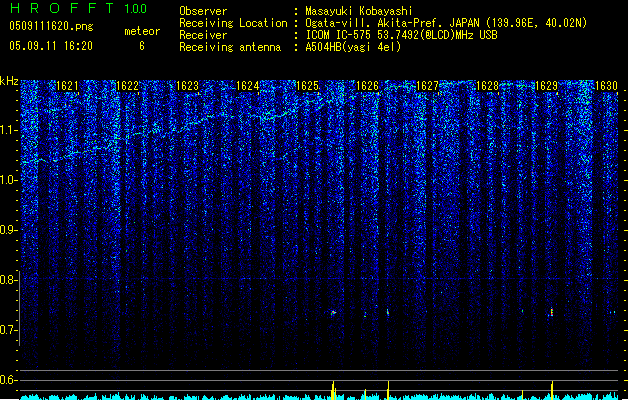Click the HROFFT 1.0.0 title text
629x400 pixels.
(78, 8)
